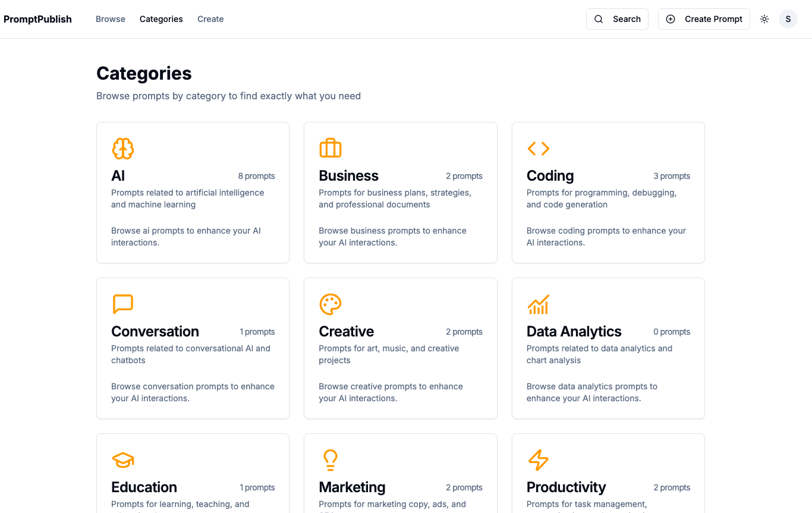This screenshot has height=513, width=812.
Task: Click the AI brain icon
Action: (123, 149)
